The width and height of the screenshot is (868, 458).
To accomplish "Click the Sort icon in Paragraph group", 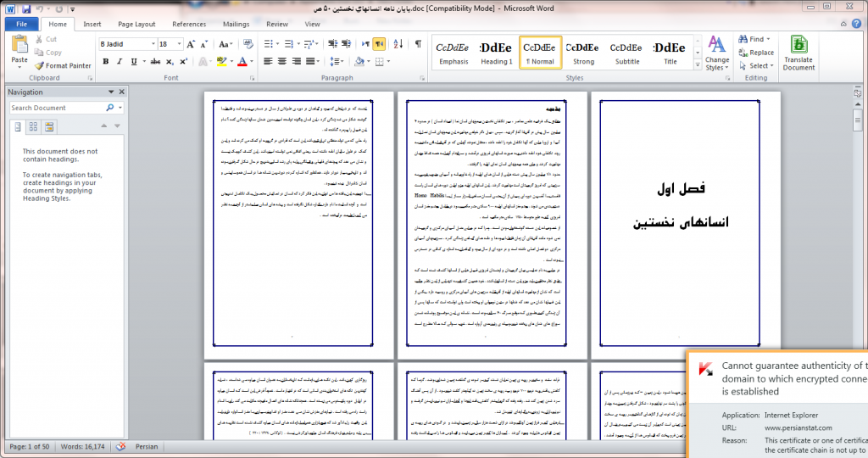I will [x=398, y=43].
